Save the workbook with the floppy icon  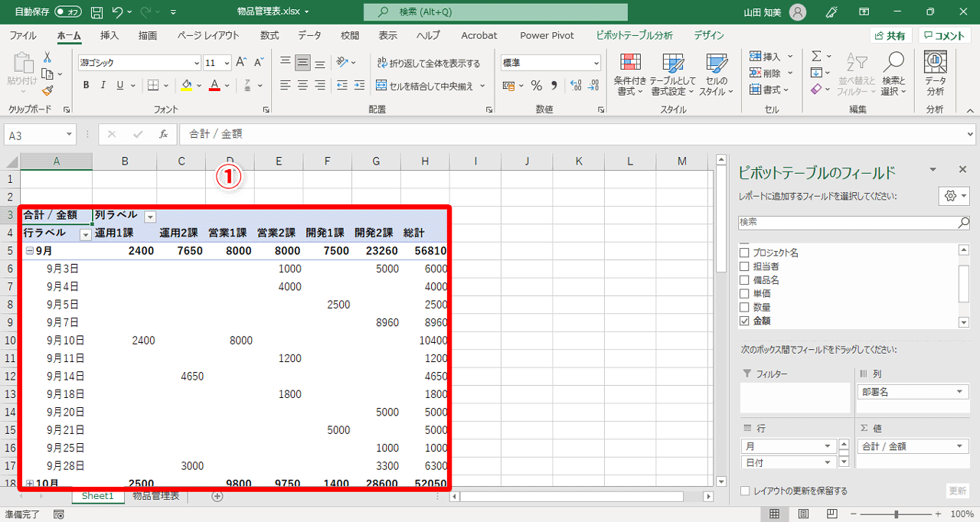coord(96,12)
